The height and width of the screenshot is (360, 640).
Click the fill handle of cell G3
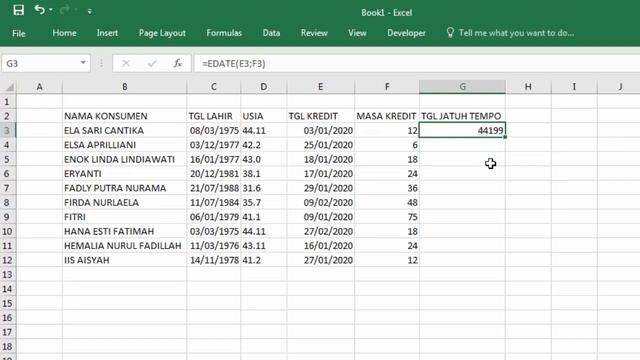point(505,137)
